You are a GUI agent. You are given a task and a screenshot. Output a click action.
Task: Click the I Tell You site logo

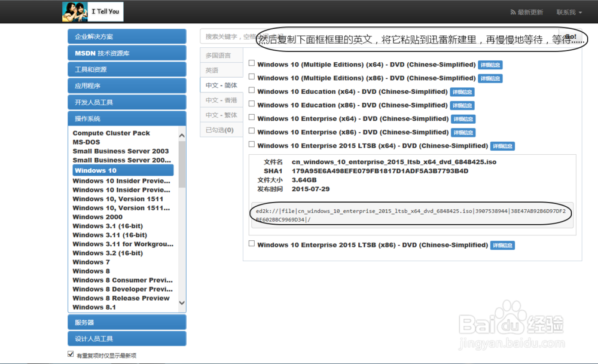pos(93,11)
